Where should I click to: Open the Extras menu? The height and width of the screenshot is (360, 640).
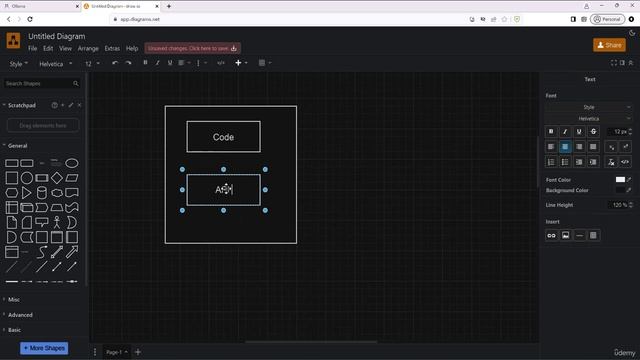tap(112, 49)
